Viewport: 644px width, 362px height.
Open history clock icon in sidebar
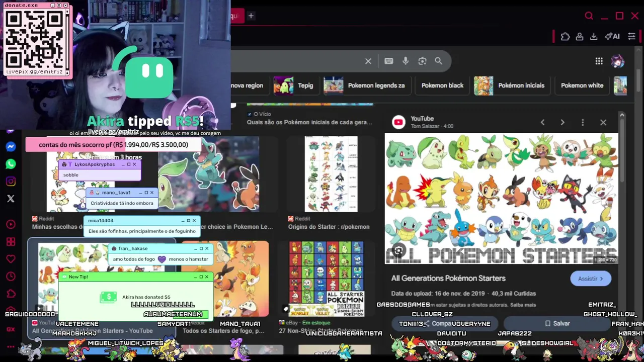click(x=11, y=277)
